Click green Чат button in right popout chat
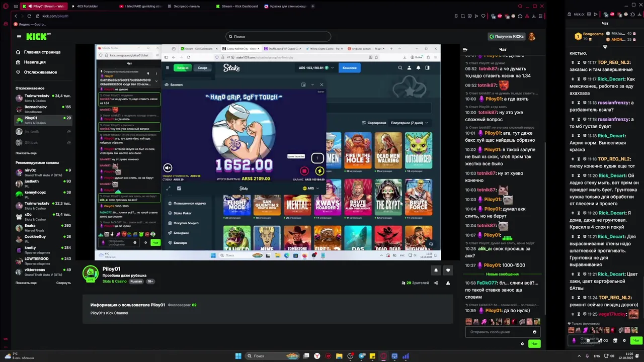Viewport: 644px width, 362px height. pyautogui.click(x=636, y=340)
